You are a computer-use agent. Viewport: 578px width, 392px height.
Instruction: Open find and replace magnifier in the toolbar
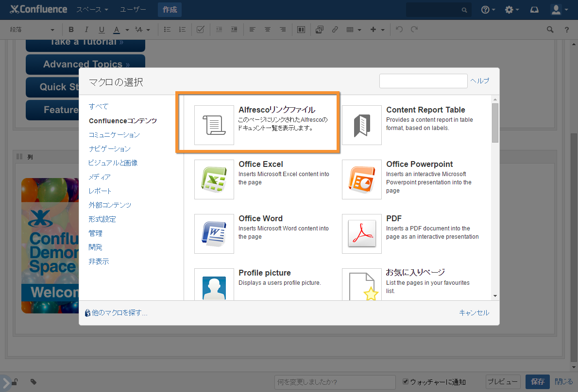(x=550, y=30)
